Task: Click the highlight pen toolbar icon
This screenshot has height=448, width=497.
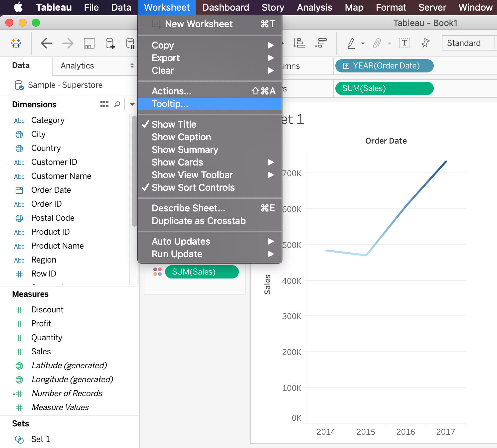Action: 351,43
